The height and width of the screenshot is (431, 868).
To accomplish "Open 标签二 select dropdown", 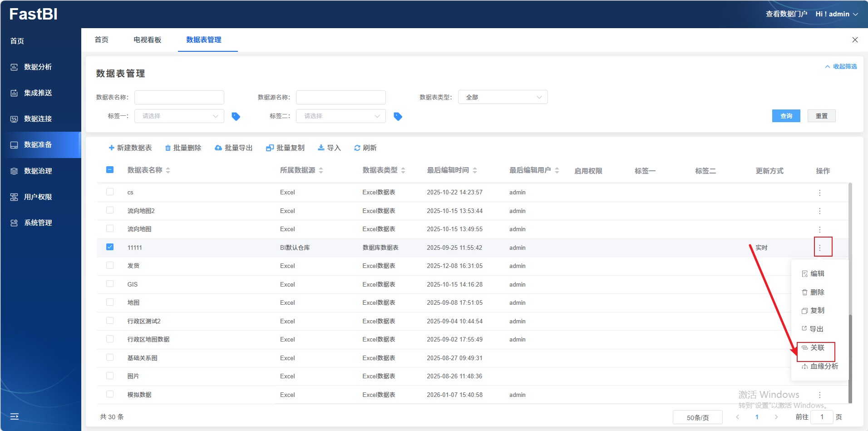I will (341, 116).
